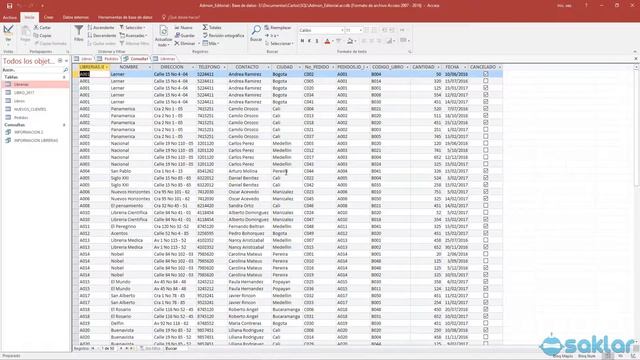Collapse the Tablas group in navigation pane
Screen dimensions: 640x360
(64, 77)
